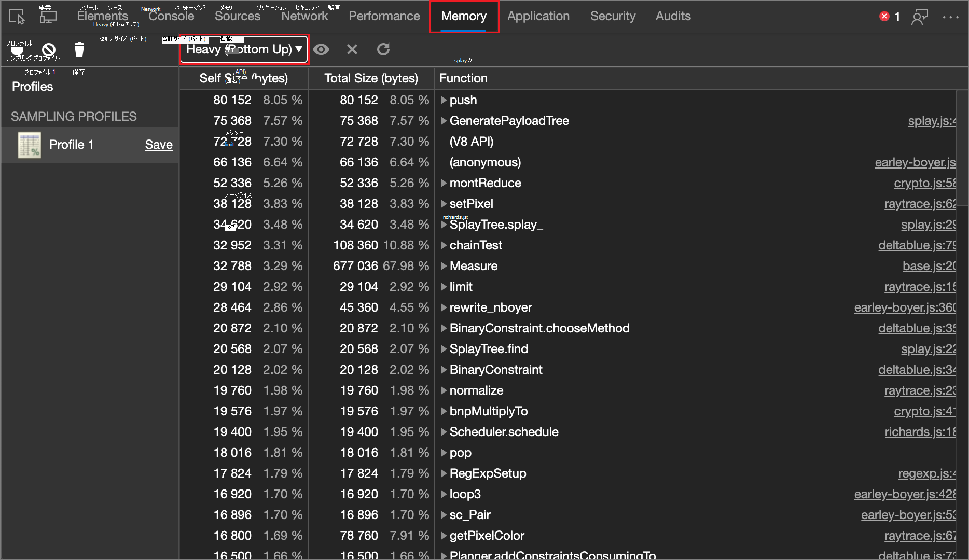This screenshot has width=969, height=560.
Task: Start recording with the profile record button
Action: tap(17, 50)
